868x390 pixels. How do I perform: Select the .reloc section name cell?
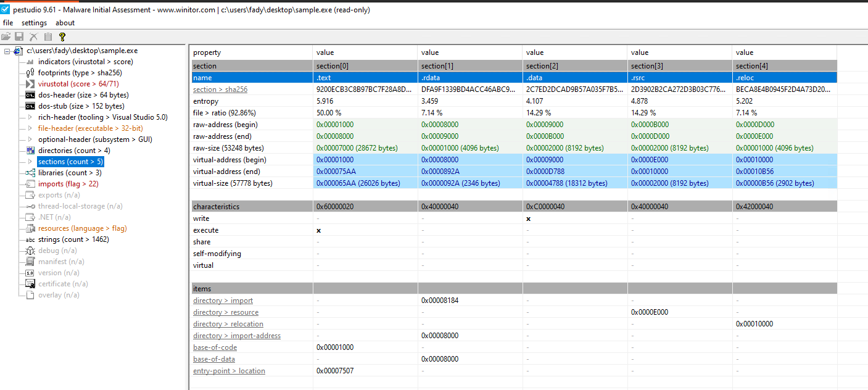point(785,78)
